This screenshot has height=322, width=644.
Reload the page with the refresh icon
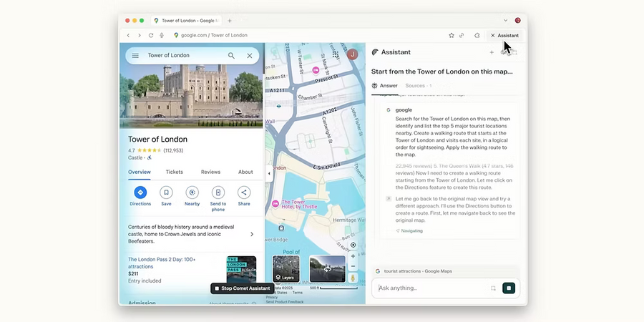click(151, 35)
